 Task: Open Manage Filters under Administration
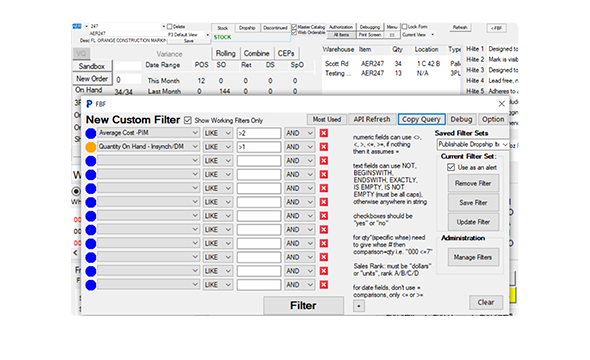(473, 257)
